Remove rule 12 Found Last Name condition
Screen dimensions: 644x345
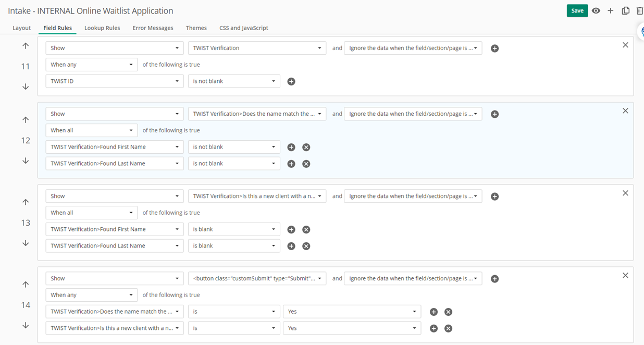click(x=306, y=164)
